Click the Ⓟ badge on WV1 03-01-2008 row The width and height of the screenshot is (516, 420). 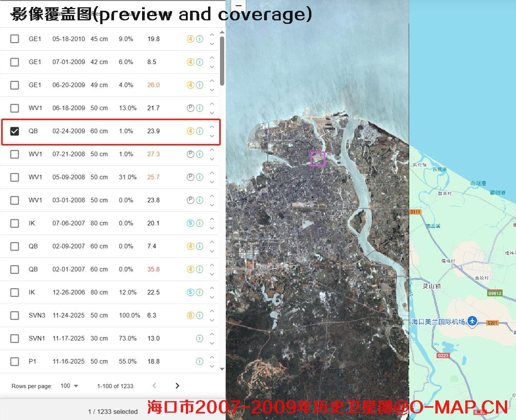(x=190, y=200)
